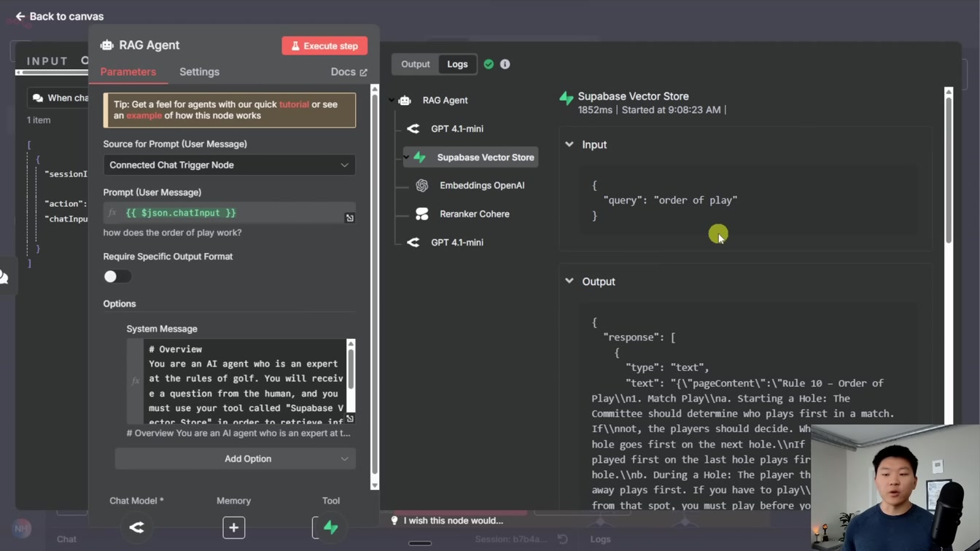The height and width of the screenshot is (551, 980).
Task: Collapse the Output section chevron
Action: click(x=569, y=281)
